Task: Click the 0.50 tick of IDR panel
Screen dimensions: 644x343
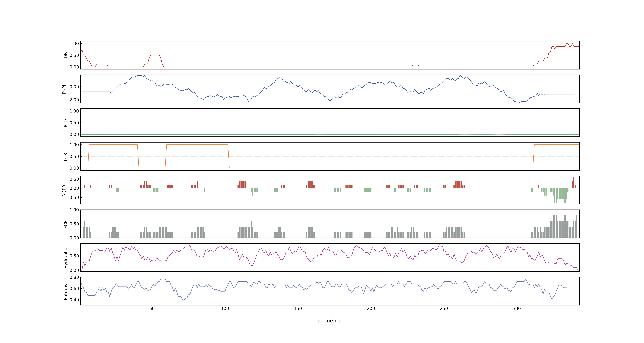Action: tap(74, 55)
